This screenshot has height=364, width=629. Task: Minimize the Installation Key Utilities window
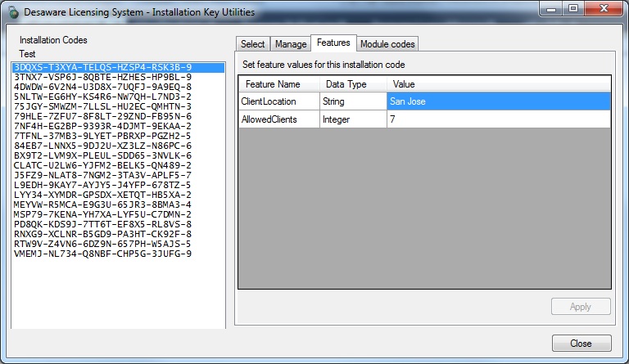pyautogui.click(x=552, y=9)
